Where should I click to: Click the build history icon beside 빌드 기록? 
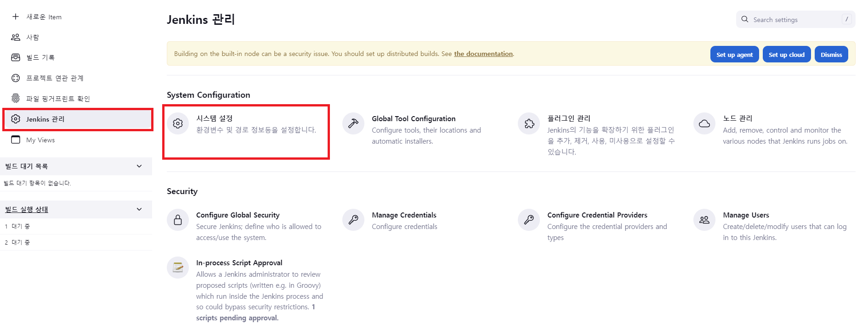[16, 57]
